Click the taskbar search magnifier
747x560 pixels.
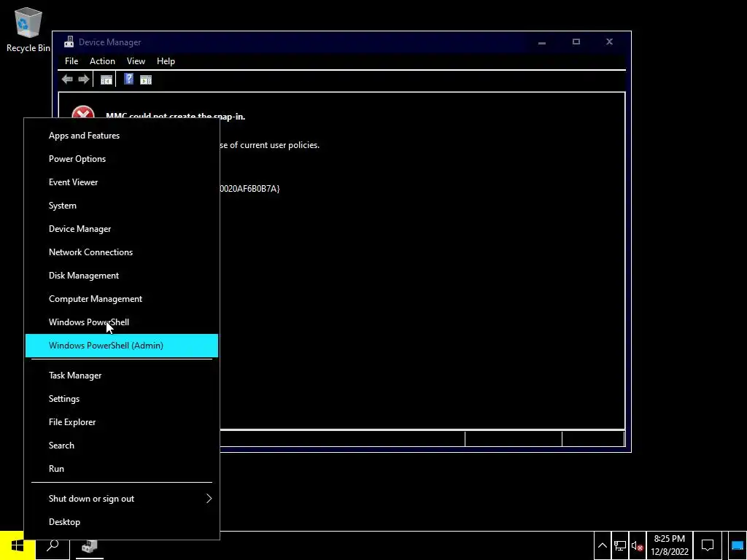coord(53,545)
